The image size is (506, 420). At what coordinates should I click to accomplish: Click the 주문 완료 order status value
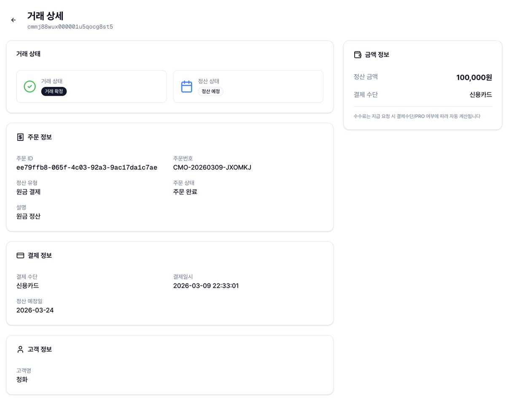(185, 192)
